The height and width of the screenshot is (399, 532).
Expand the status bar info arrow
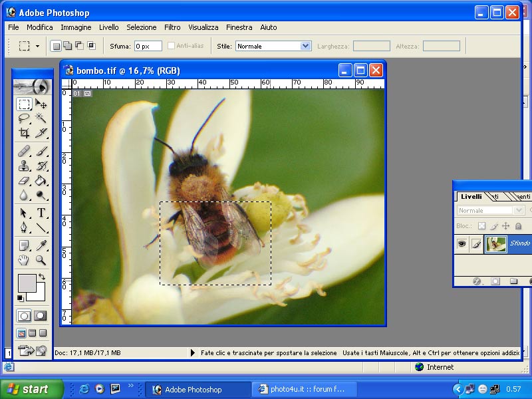click(194, 352)
